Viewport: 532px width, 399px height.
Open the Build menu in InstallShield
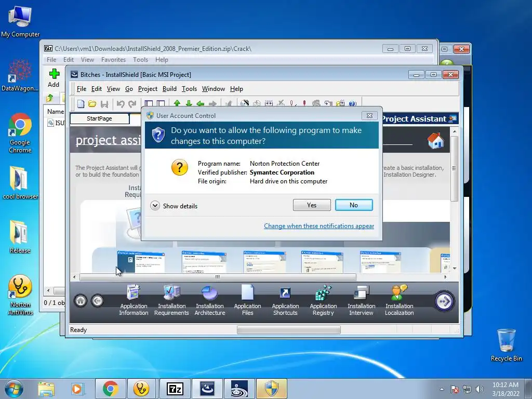coord(169,89)
